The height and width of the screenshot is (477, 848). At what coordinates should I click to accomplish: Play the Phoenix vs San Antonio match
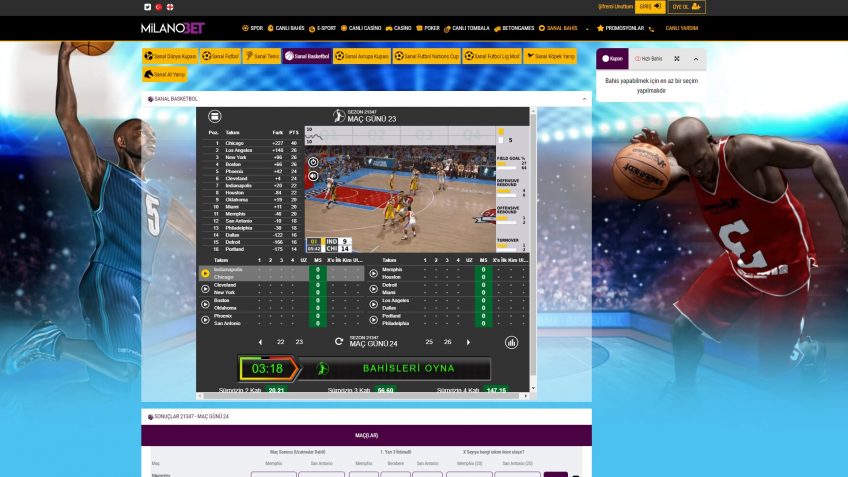206,320
